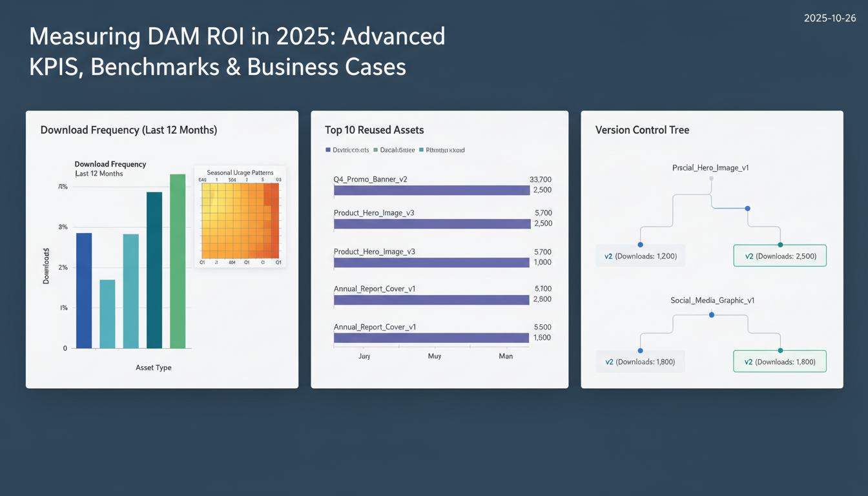Switch to the Download Frequency panel
868x496 pixels.
[128, 130]
